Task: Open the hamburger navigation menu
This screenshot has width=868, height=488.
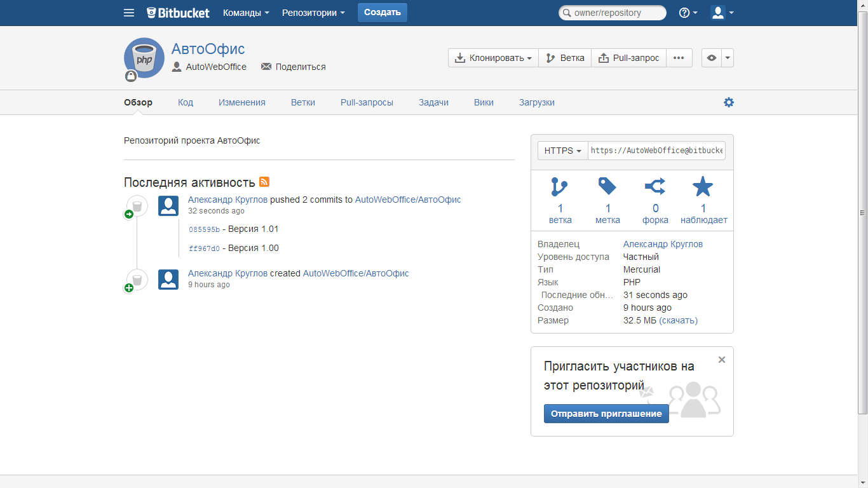Action: (129, 13)
